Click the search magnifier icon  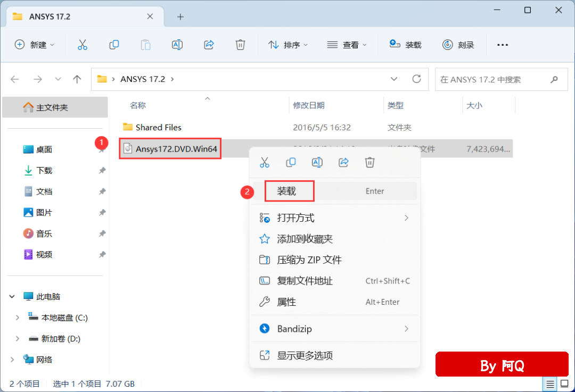pyautogui.click(x=554, y=79)
